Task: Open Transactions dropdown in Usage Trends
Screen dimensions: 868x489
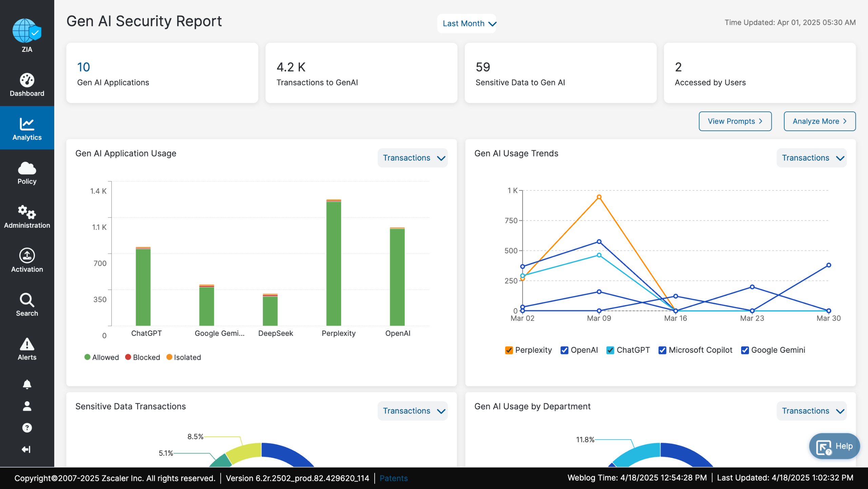Action: (x=812, y=158)
